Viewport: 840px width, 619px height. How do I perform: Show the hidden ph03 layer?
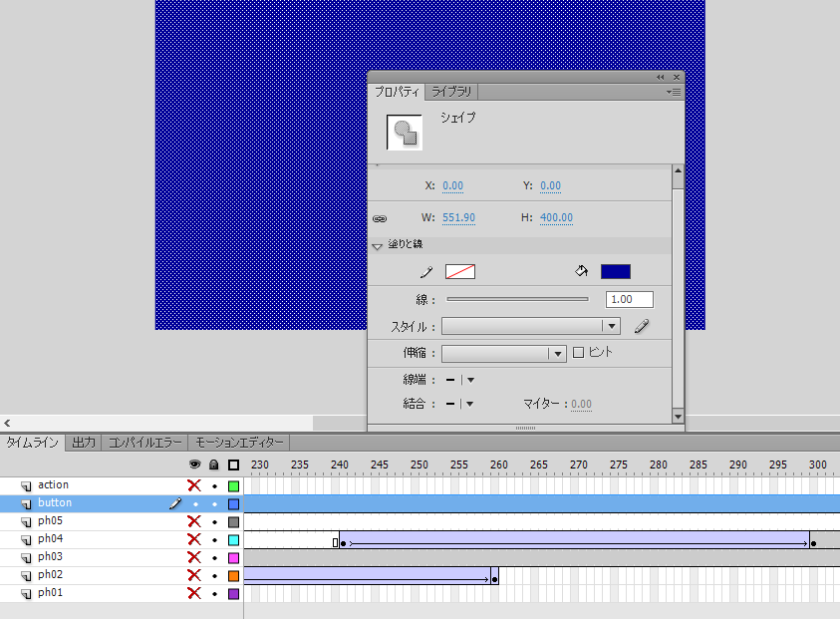[x=194, y=557]
